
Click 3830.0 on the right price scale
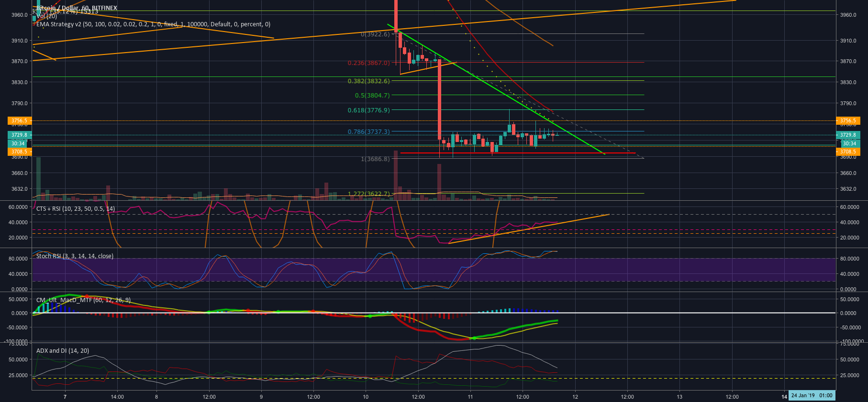coord(848,82)
